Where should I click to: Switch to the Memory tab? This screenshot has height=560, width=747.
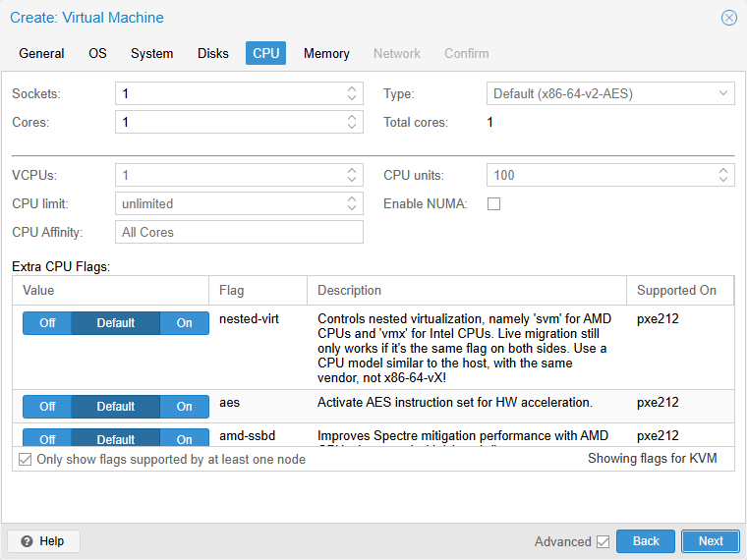coord(326,53)
